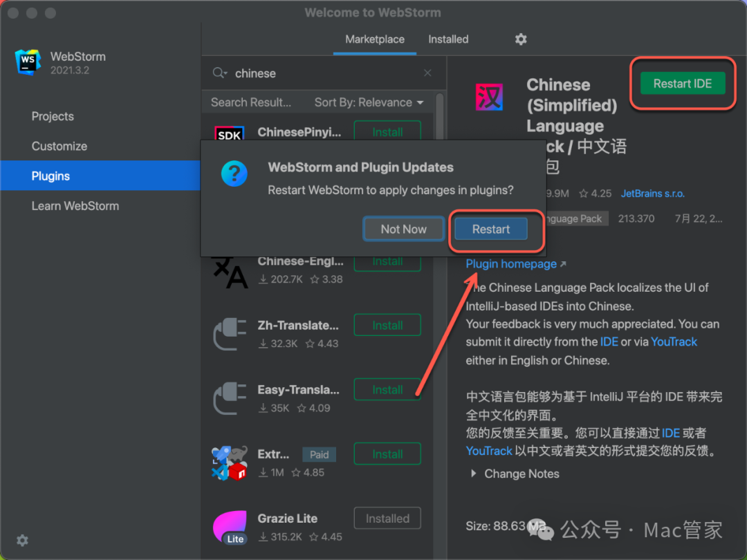747x560 pixels.
Task: Clear the search field with X icon
Action: (x=427, y=73)
